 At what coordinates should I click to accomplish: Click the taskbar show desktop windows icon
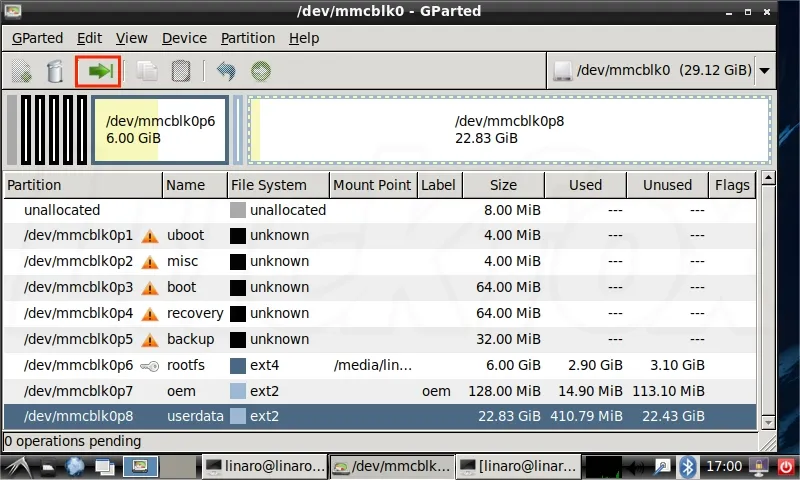click(x=105, y=467)
